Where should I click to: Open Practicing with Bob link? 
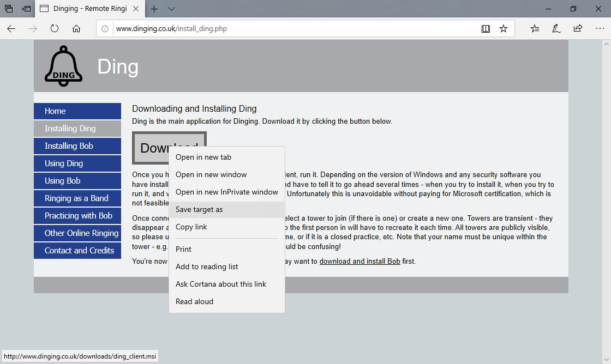77,216
